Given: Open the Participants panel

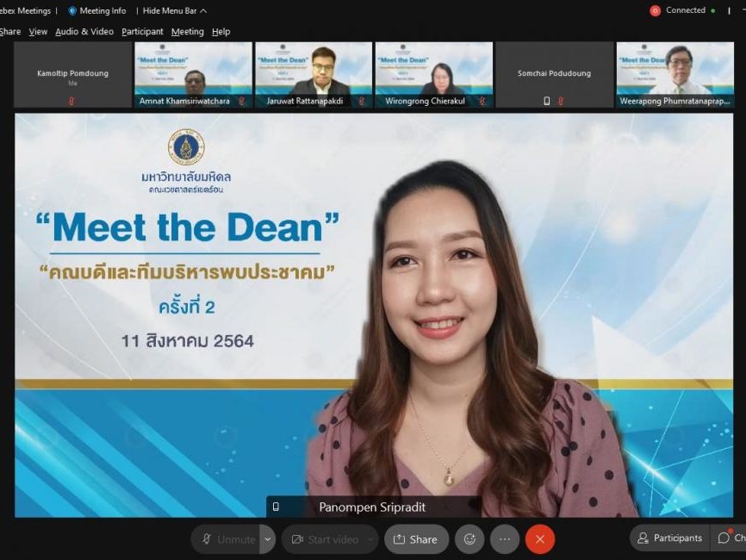Looking at the screenshot, I should 669,538.
